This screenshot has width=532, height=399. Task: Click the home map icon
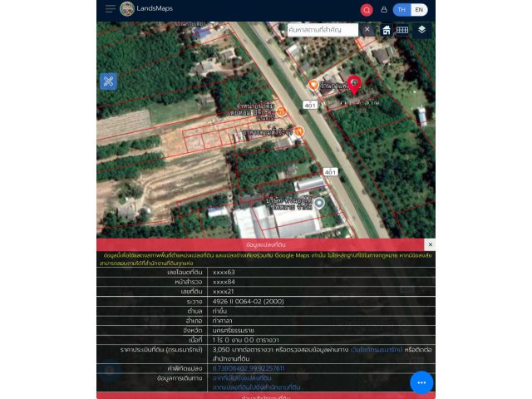tap(386, 30)
